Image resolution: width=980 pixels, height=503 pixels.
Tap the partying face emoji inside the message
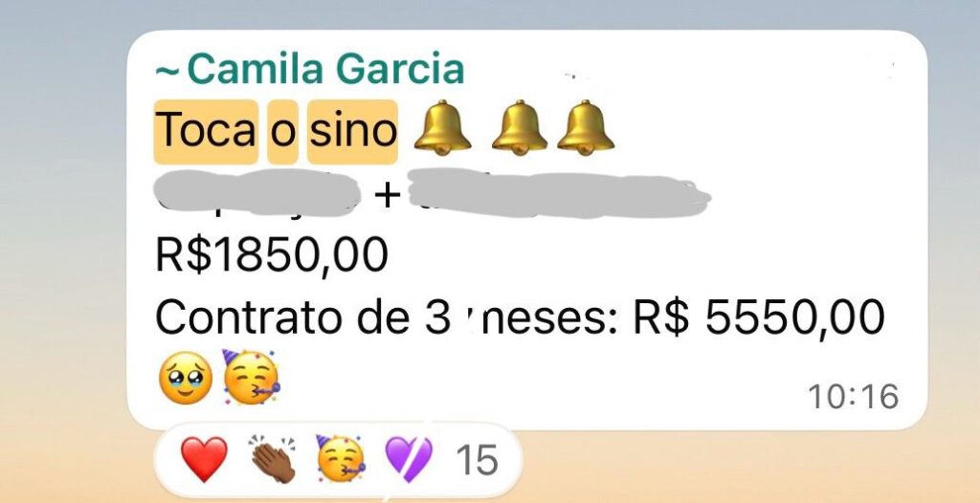click(x=252, y=378)
